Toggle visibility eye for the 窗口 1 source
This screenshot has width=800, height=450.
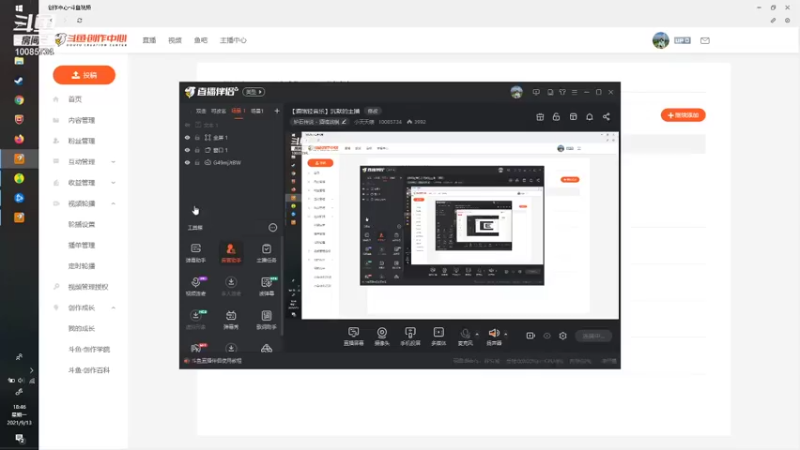pos(187,150)
